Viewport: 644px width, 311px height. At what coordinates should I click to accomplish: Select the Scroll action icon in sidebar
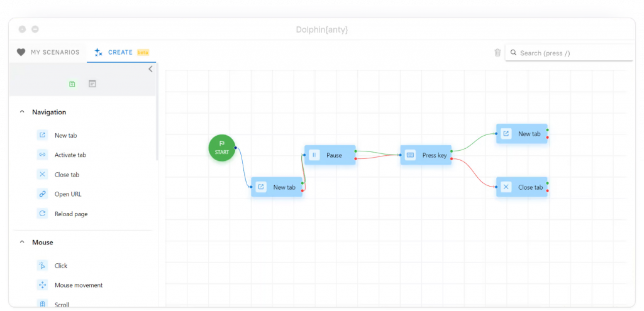click(42, 304)
